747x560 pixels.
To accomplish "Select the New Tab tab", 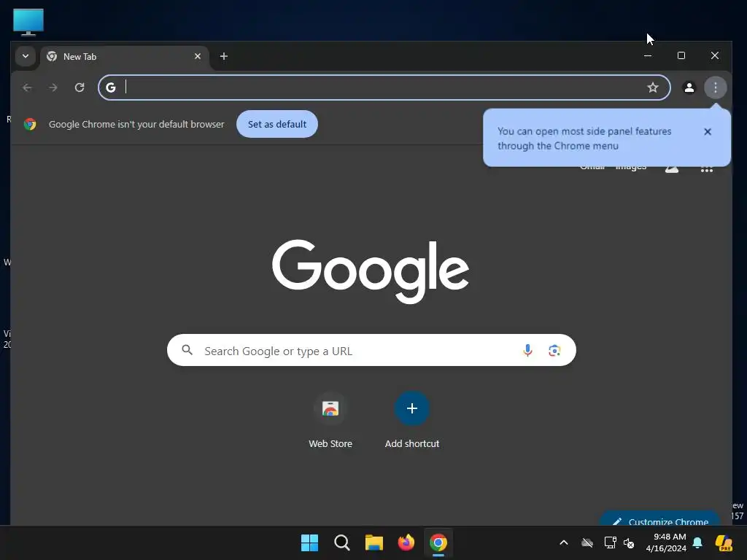I will (x=125, y=57).
